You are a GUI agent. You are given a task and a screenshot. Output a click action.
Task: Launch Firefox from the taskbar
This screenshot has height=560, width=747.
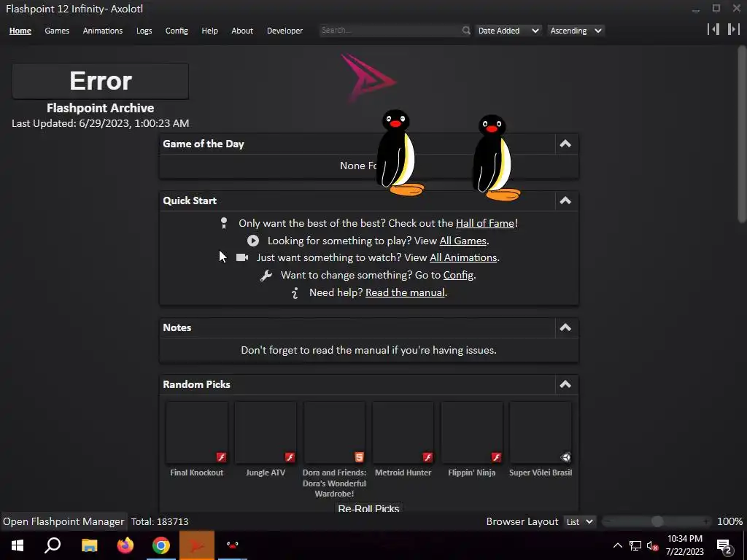pos(125,545)
